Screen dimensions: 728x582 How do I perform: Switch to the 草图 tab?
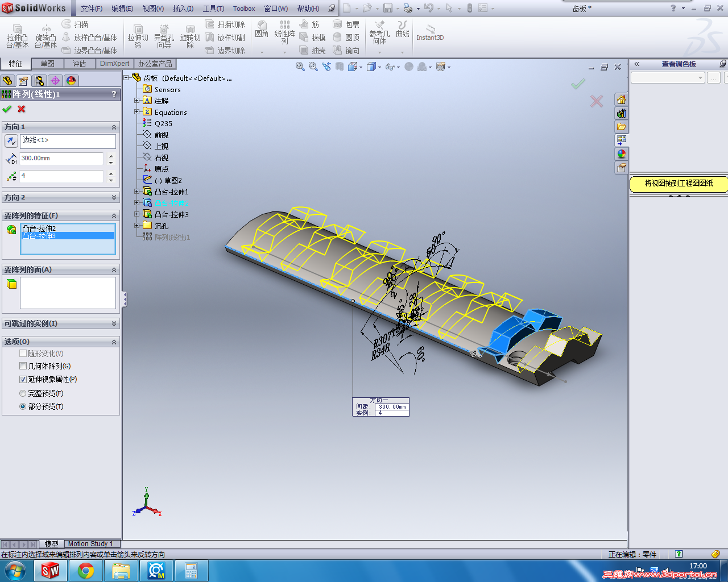(x=48, y=64)
